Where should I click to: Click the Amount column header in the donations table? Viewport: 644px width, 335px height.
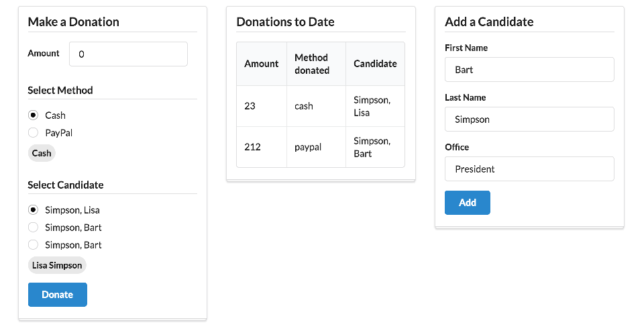click(x=261, y=64)
